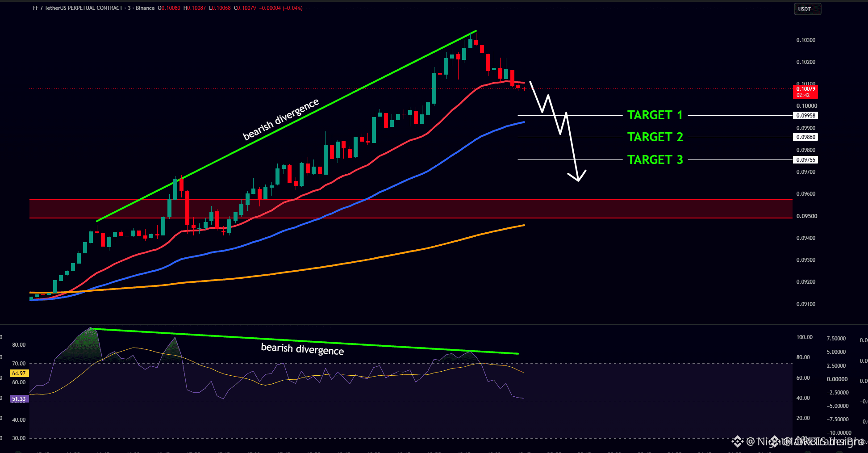868x453 pixels.
Task: Open the USDT currency selector
Action: [807, 9]
